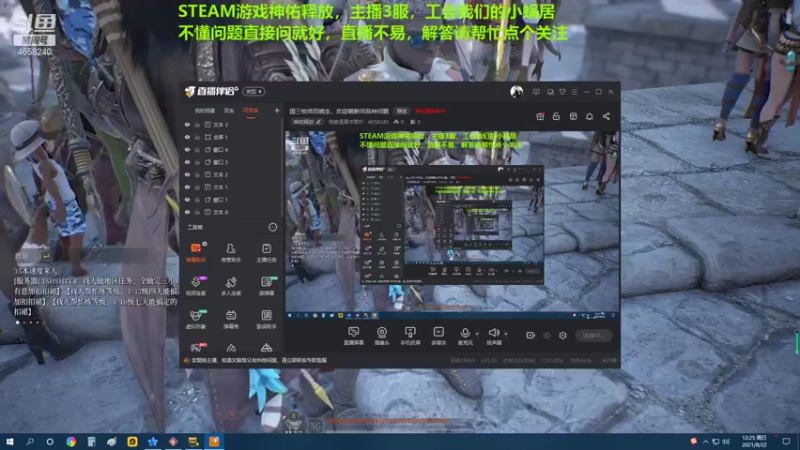Open the funnel-shaped icon in the title bar

(562, 92)
